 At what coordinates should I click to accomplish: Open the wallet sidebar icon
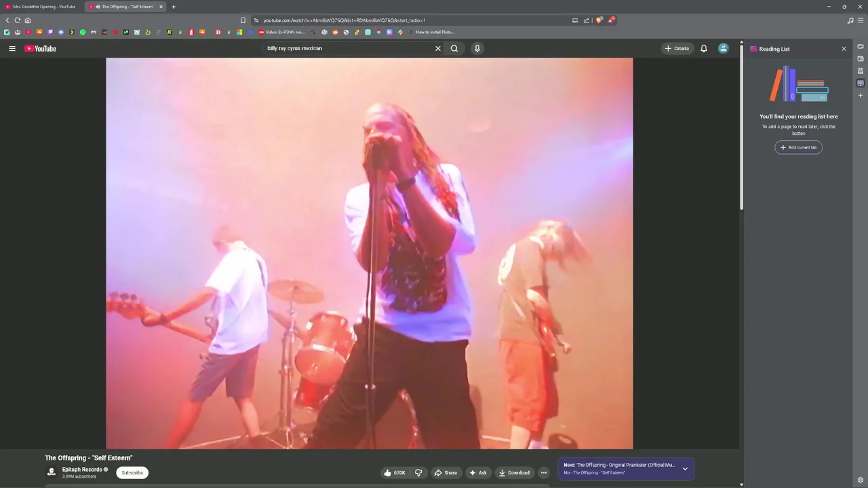coord(861,59)
